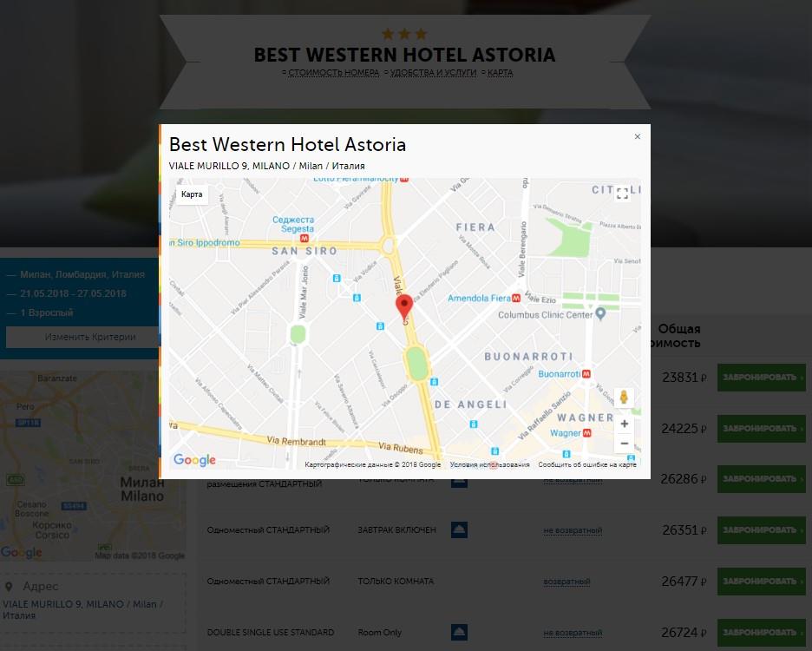
Task: Zoom in on the map
Action: [x=625, y=424]
